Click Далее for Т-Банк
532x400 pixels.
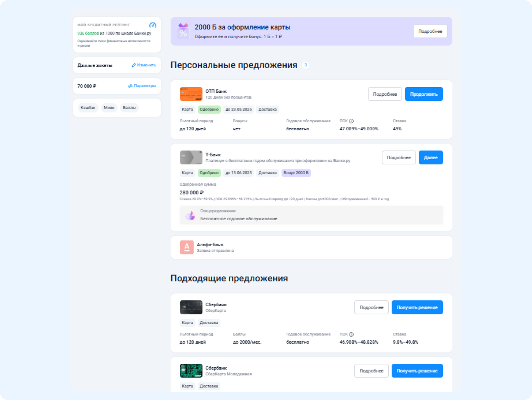point(431,158)
